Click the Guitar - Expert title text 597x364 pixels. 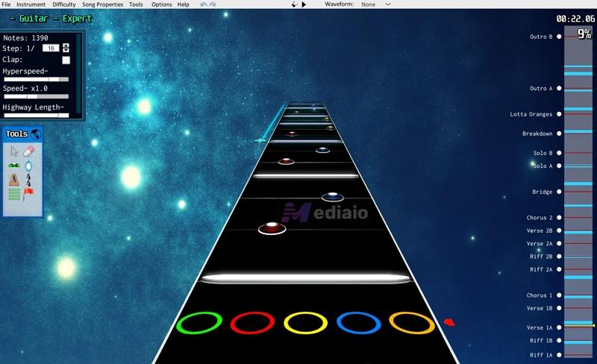coord(51,19)
